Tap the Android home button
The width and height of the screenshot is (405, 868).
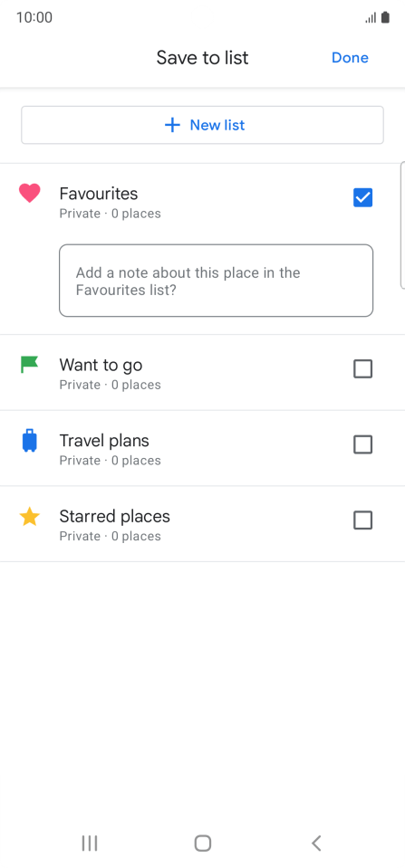pyautogui.click(x=203, y=843)
